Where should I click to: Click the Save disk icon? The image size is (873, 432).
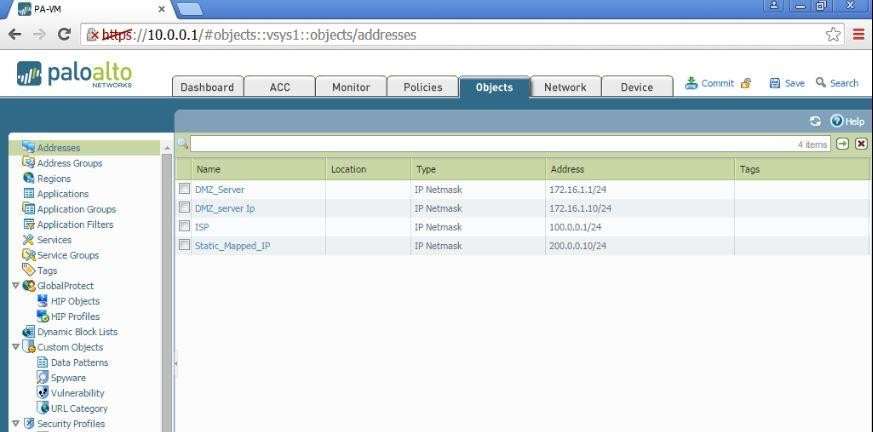(x=774, y=84)
